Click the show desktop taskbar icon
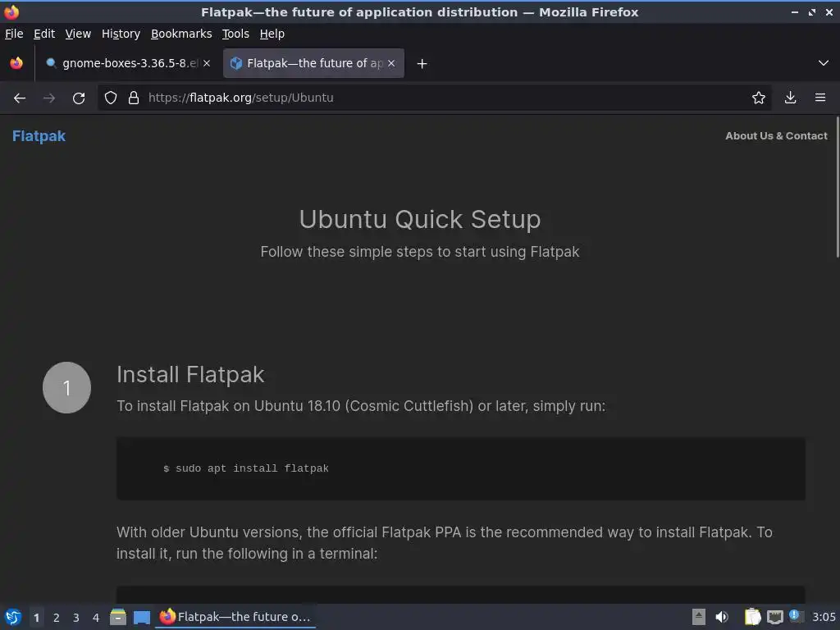 tap(141, 618)
